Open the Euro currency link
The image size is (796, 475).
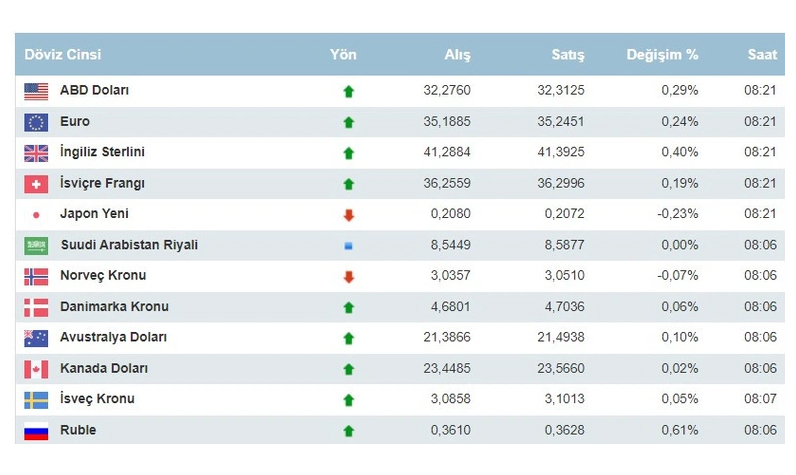[x=75, y=122]
